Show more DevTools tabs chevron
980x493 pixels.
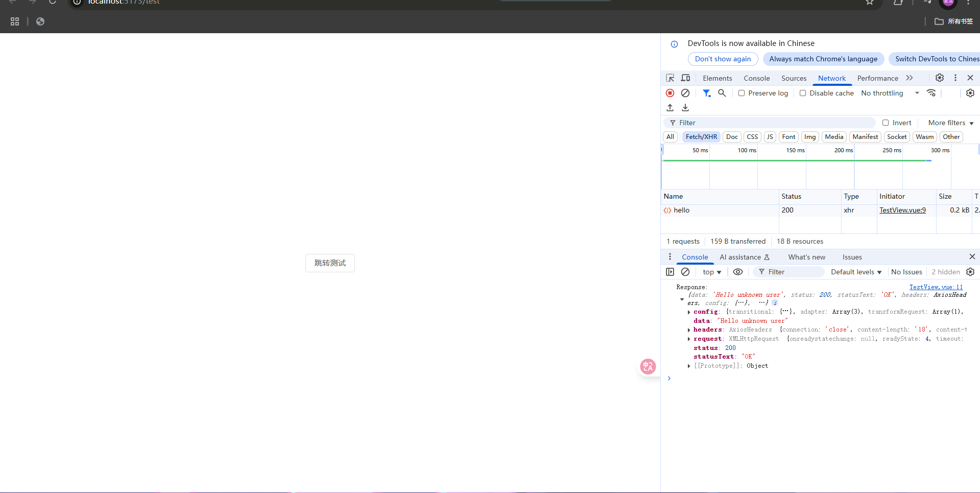click(910, 78)
